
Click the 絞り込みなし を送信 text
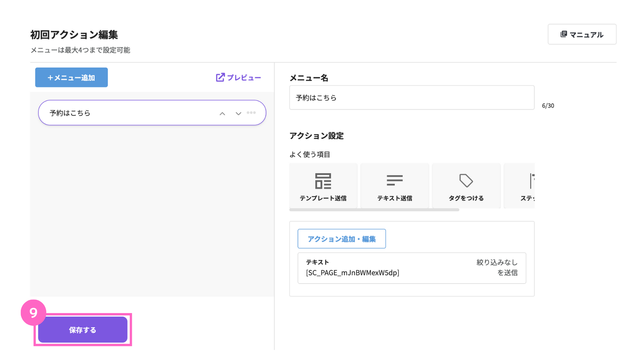[x=497, y=267]
